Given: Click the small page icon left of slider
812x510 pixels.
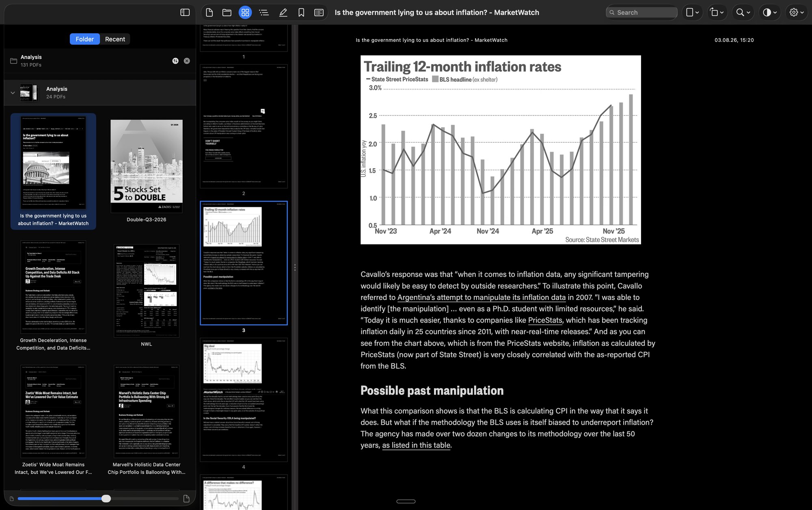Looking at the screenshot, I should point(12,499).
